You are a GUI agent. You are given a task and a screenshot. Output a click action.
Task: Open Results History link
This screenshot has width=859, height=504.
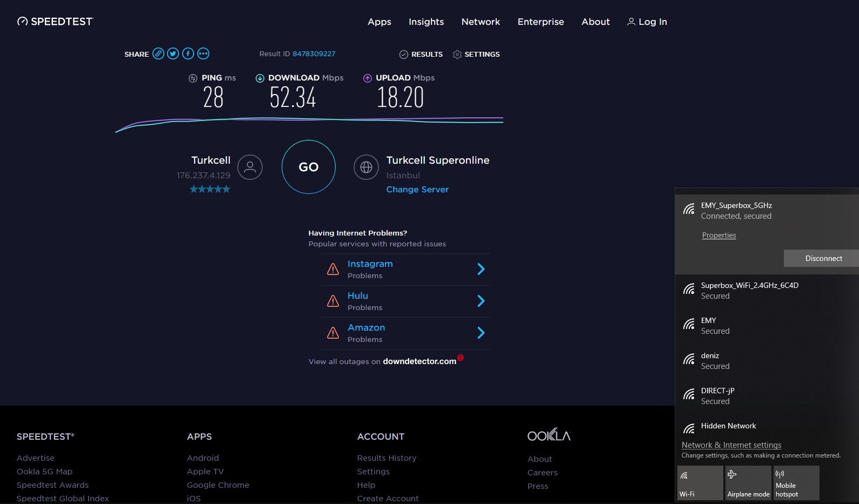click(x=387, y=458)
